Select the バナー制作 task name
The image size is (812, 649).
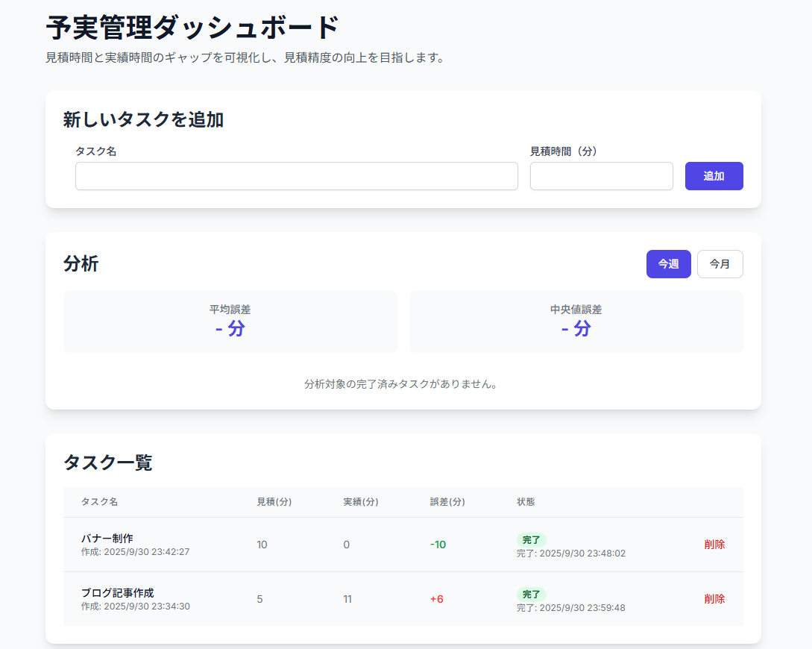click(x=107, y=538)
